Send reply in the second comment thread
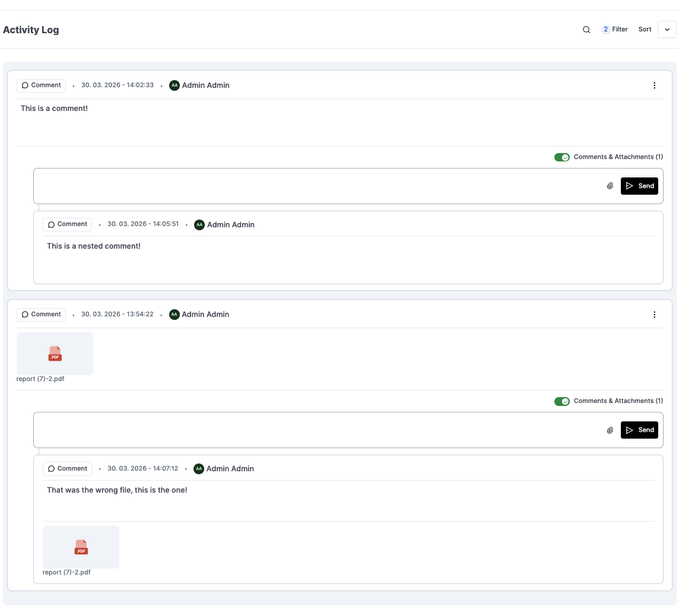 tap(639, 430)
